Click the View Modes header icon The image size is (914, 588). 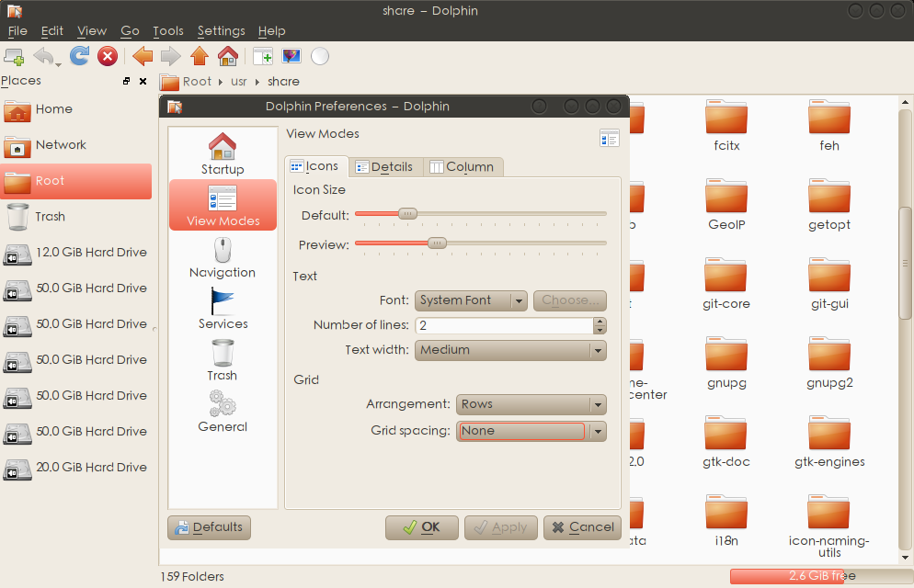[610, 139]
